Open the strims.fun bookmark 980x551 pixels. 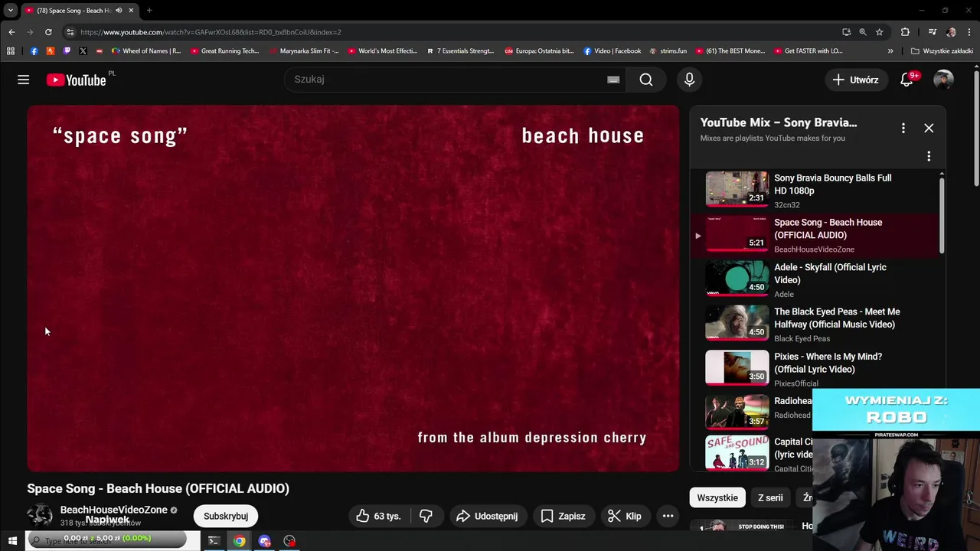[x=668, y=51]
